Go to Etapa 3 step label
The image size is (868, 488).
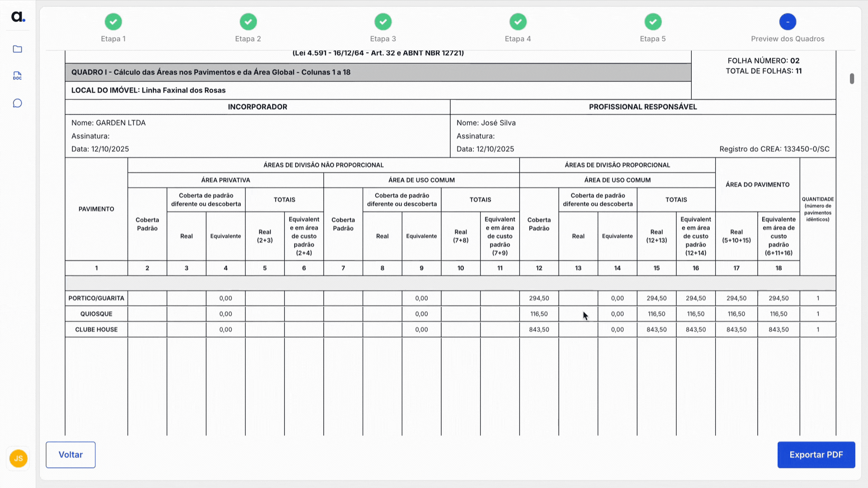[383, 39]
